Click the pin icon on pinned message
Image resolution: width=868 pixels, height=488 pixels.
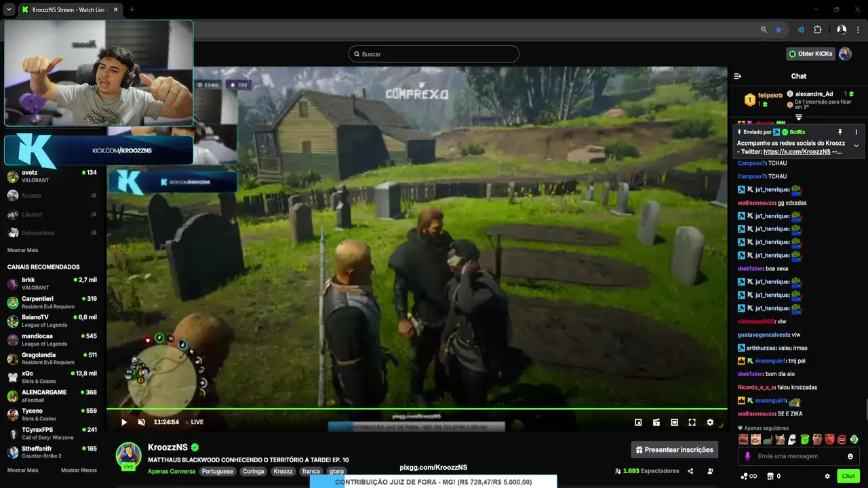coord(840,131)
